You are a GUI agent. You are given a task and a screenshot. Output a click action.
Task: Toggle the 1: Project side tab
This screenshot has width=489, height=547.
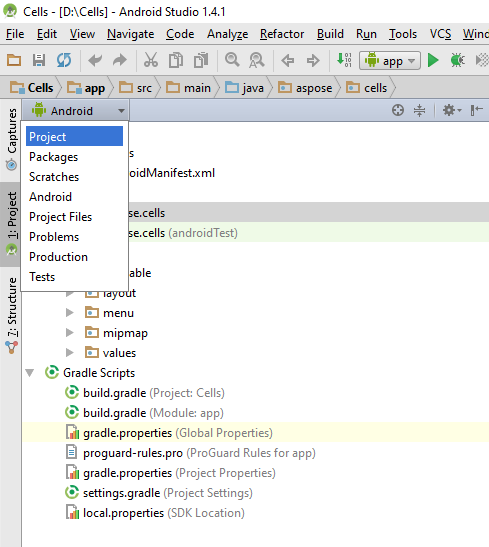11,224
